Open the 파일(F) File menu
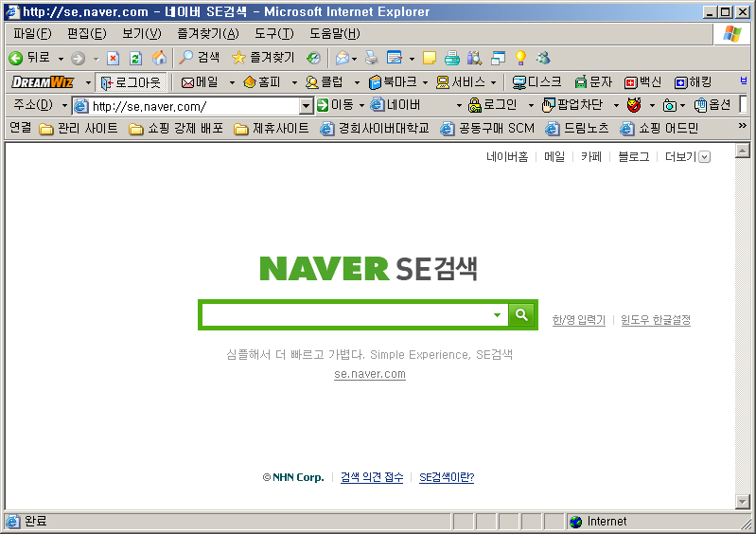 pos(32,33)
